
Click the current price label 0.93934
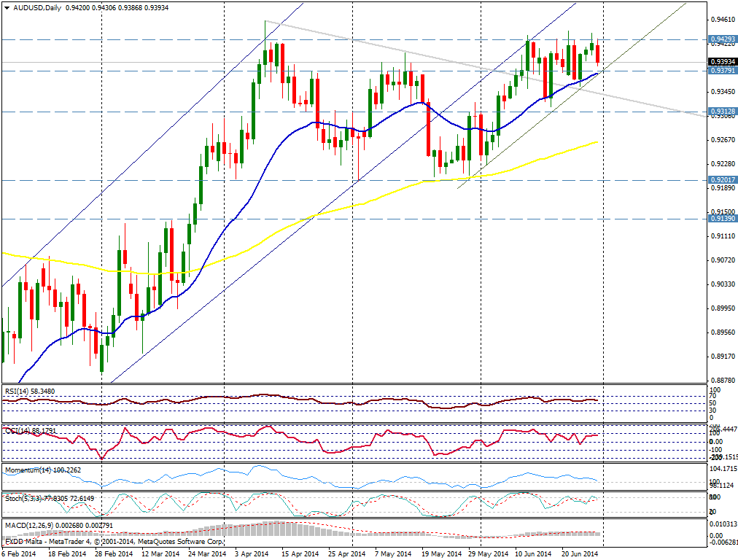click(721, 62)
